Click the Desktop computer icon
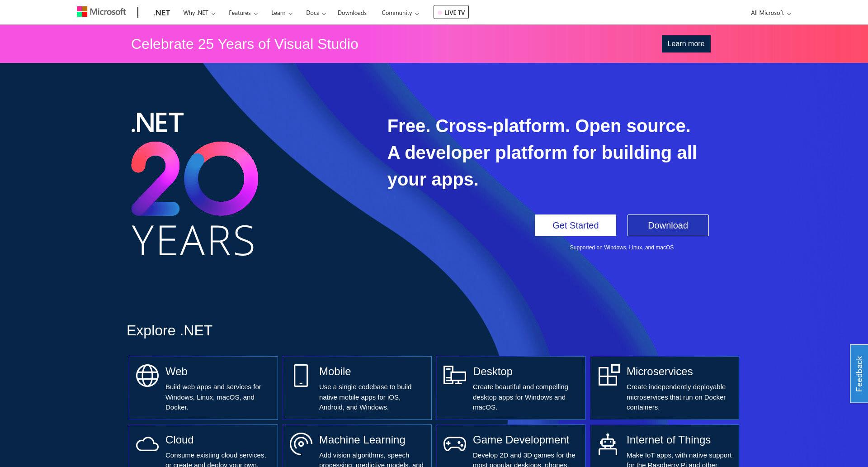This screenshot has height=467, width=868. pyautogui.click(x=455, y=375)
